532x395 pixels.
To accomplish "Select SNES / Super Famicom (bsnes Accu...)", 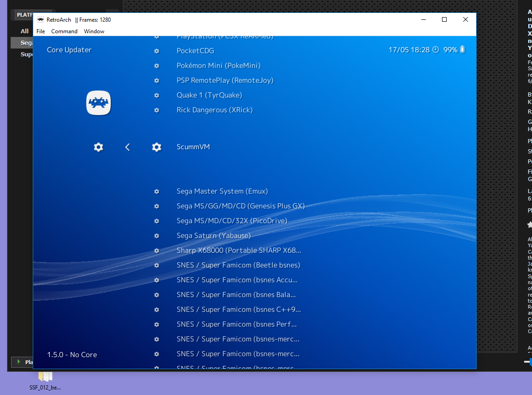I will point(237,280).
